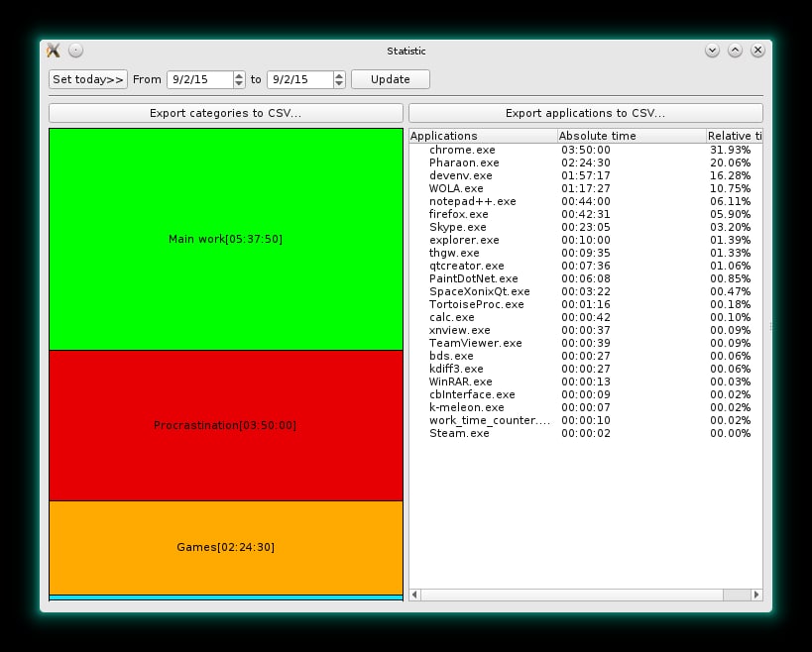Click the 00:00:02 absolute time cell
Screen dimensions: 812x652
586,433
